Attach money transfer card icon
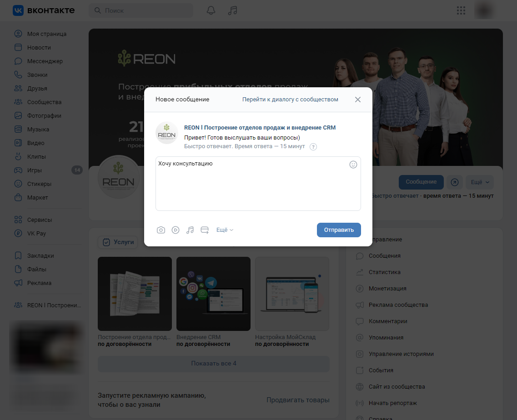Image resolution: width=517 pixels, height=420 pixels. coord(205,230)
